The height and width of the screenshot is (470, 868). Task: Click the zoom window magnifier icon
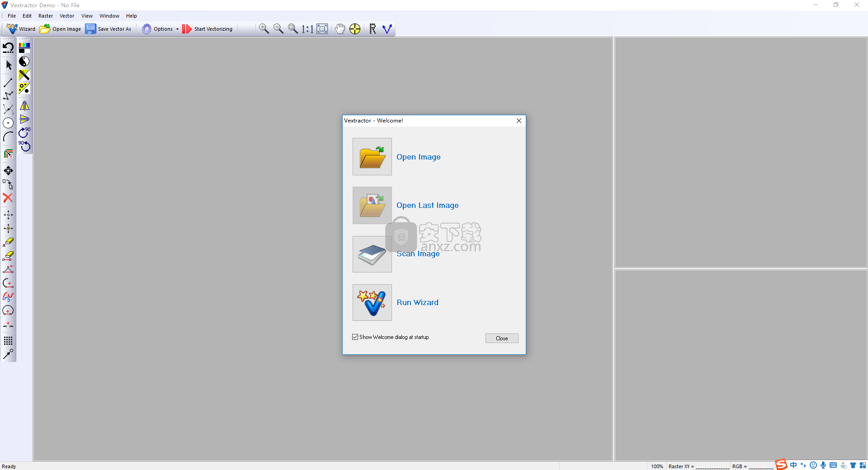pos(293,29)
